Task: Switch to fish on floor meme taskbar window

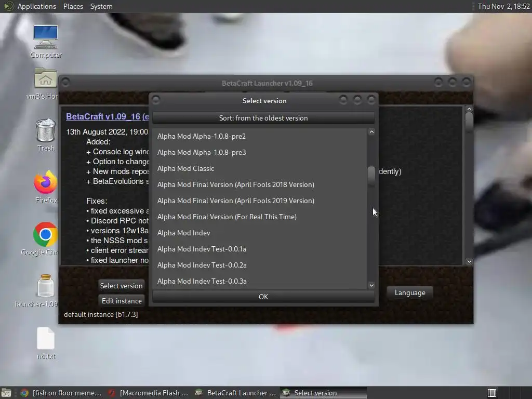Action: [62, 393]
